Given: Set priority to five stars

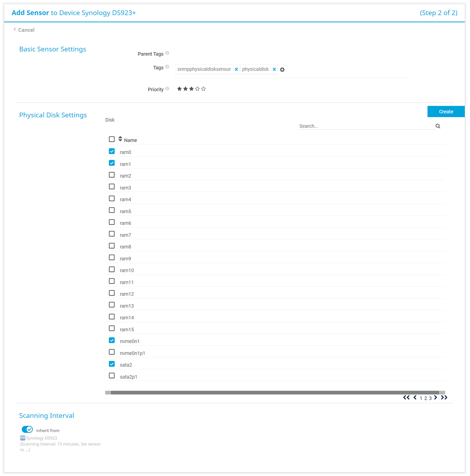Looking at the screenshot, I should pos(204,89).
